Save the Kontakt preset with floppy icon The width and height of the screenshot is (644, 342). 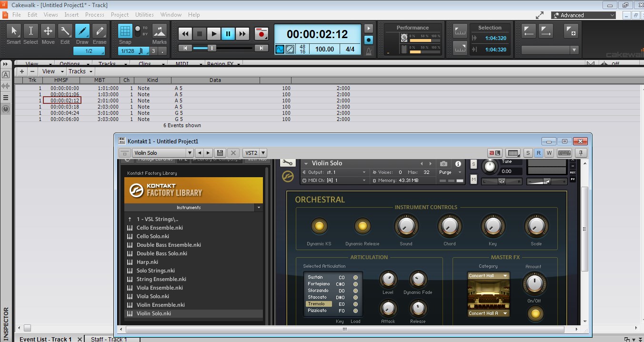click(x=220, y=153)
